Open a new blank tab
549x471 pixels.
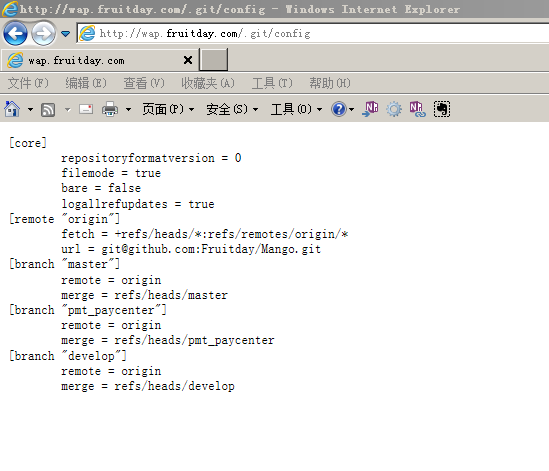214,60
